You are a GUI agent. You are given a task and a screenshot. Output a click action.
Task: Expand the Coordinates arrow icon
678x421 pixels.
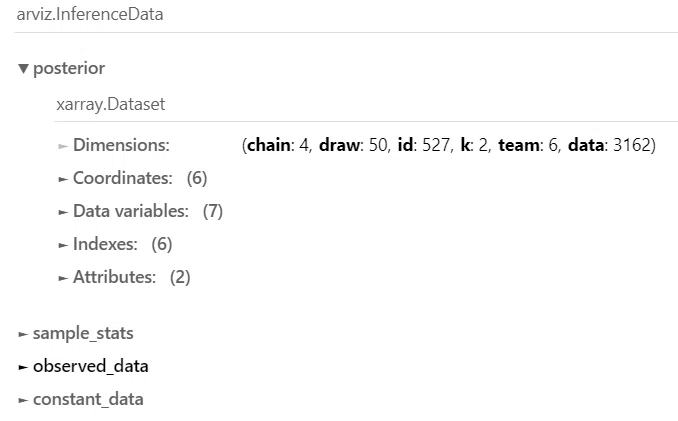[63, 179]
